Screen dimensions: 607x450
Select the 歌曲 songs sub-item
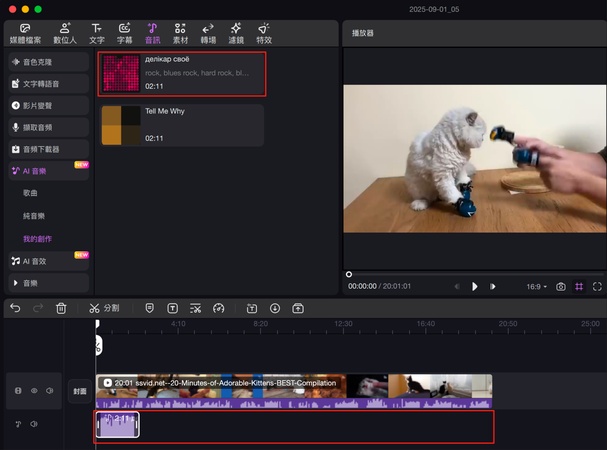(30, 193)
